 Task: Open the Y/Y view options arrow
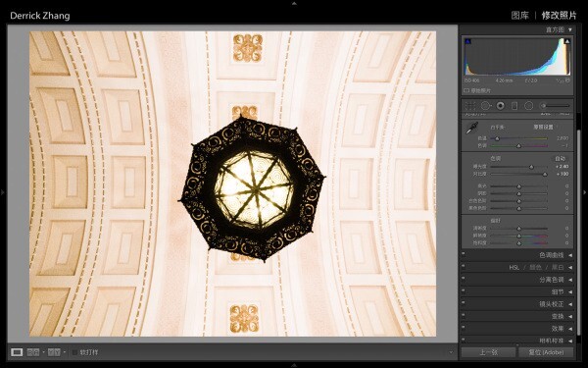pyautogui.click(x=64, y=352)
